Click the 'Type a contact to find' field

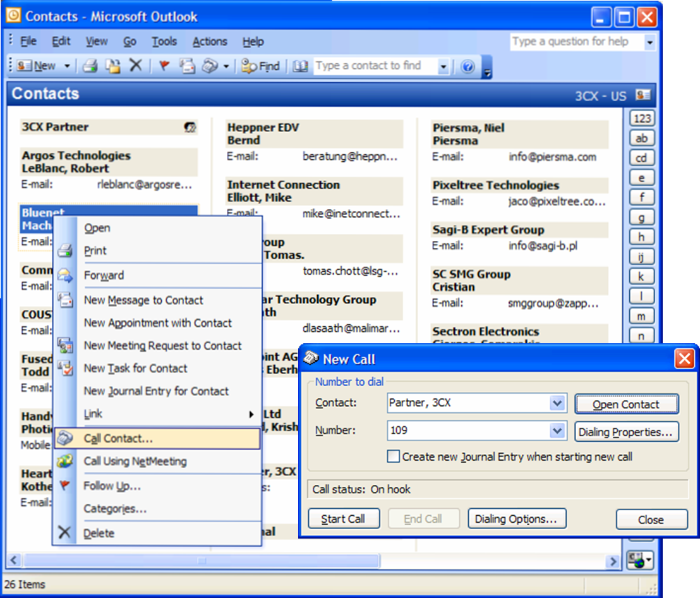[x=375, y=66]
